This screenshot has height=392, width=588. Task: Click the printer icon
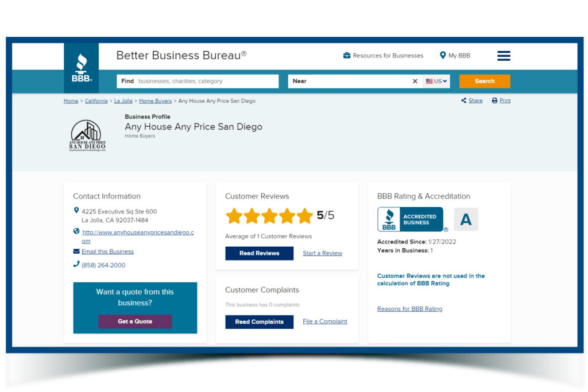click(494, 100)
